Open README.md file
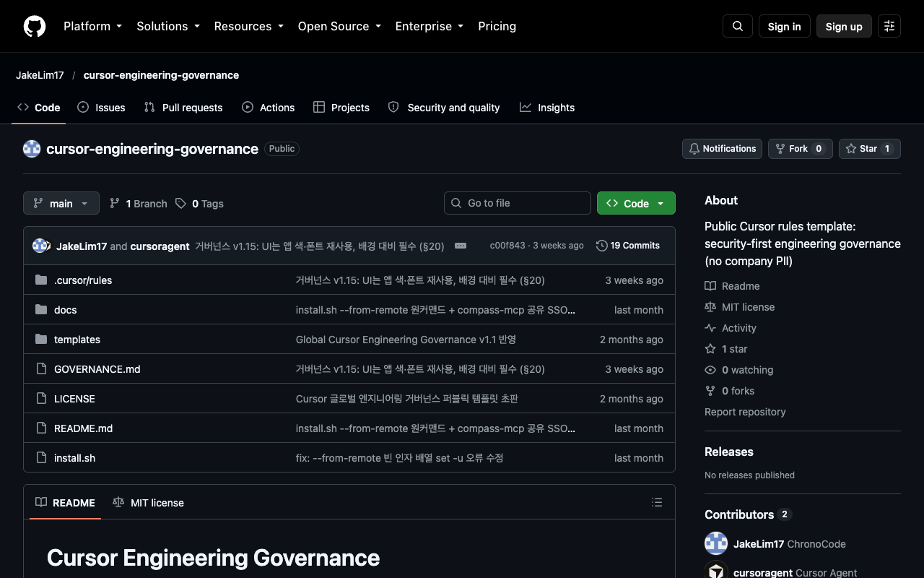Viewport: 924px width, 578px height. (x=84, y=428)
